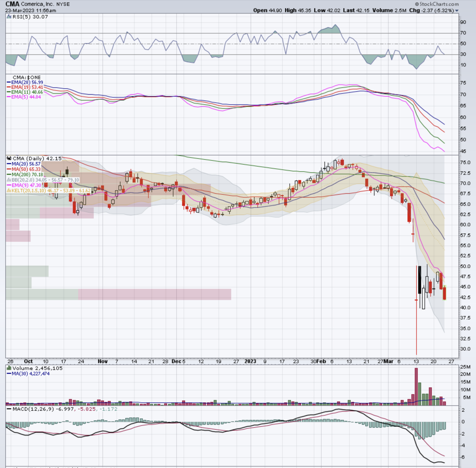
Task: Click the Volume 2,456,105 label
Action: pyautogui.click(x=37, y=368)
